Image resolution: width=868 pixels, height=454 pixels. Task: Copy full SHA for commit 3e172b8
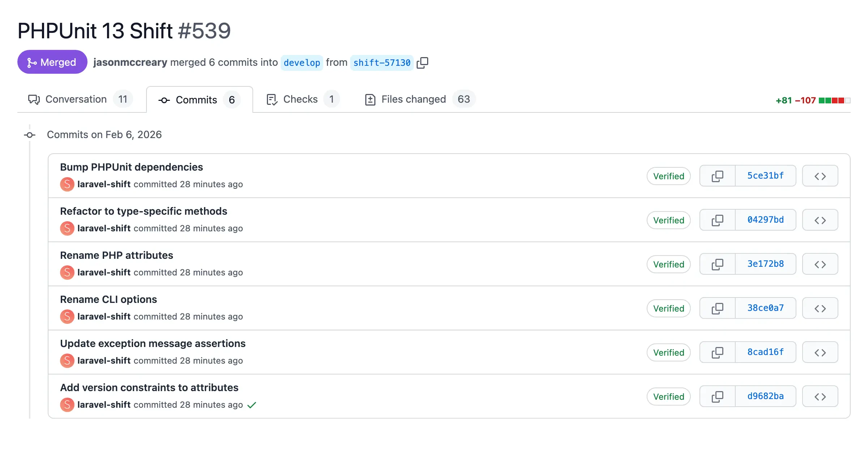click(718, 264)
